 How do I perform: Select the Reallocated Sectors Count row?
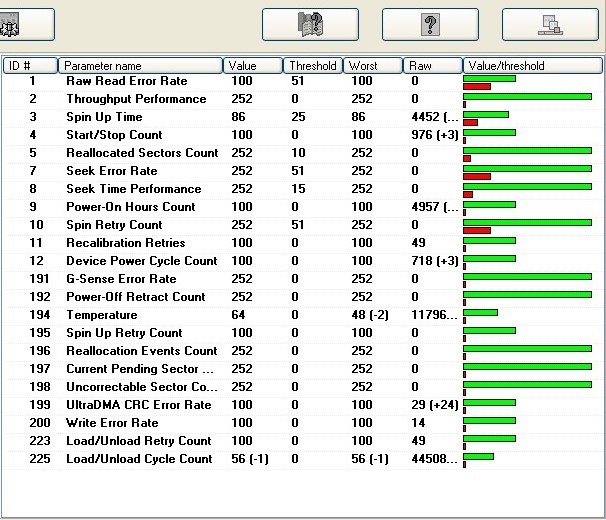point(303,153)
